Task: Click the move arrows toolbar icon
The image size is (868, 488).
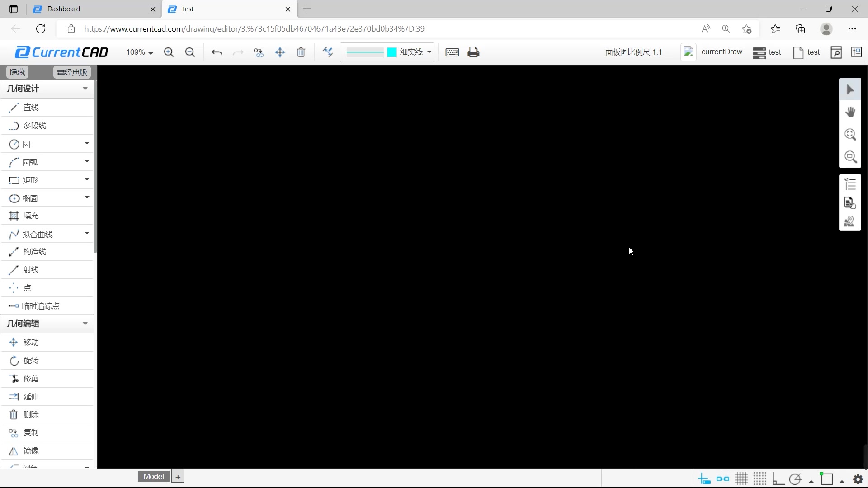Action: (280, 52)
